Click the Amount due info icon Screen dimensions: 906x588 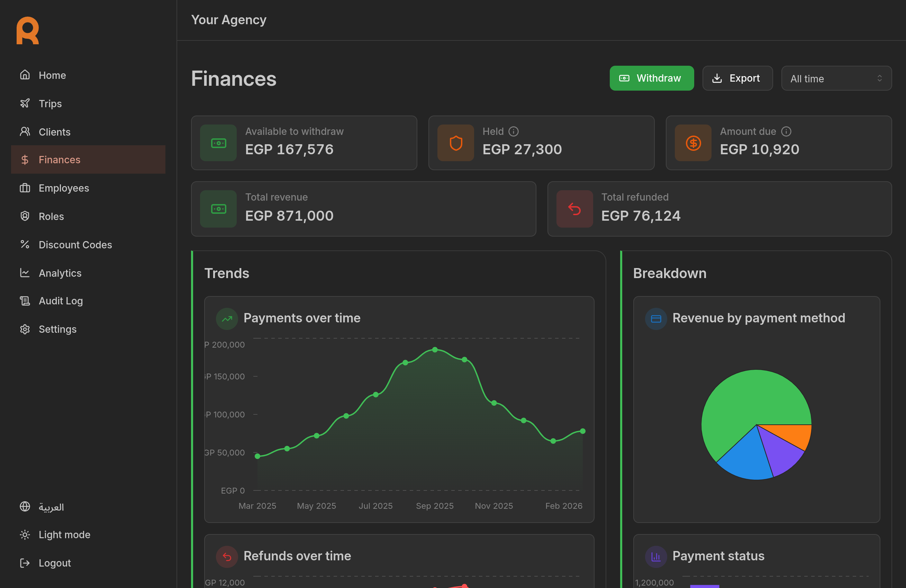(786, 132)
